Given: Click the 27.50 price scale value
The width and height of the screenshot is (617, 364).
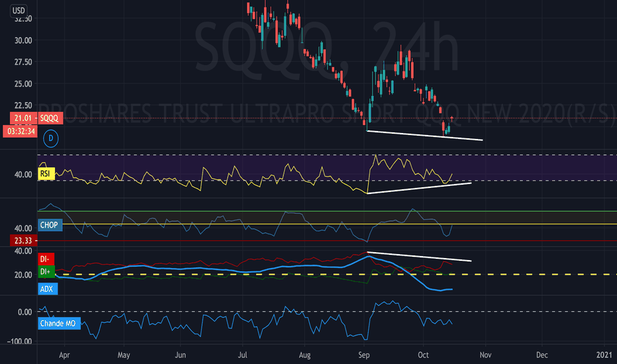Looking at the screenshot, I should pyautogui.click(x=23, y=62).
